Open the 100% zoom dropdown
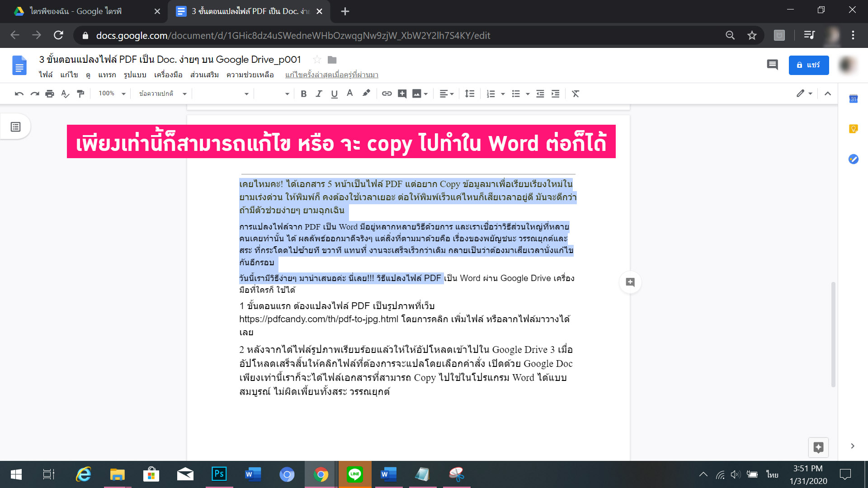 point(112,94)
